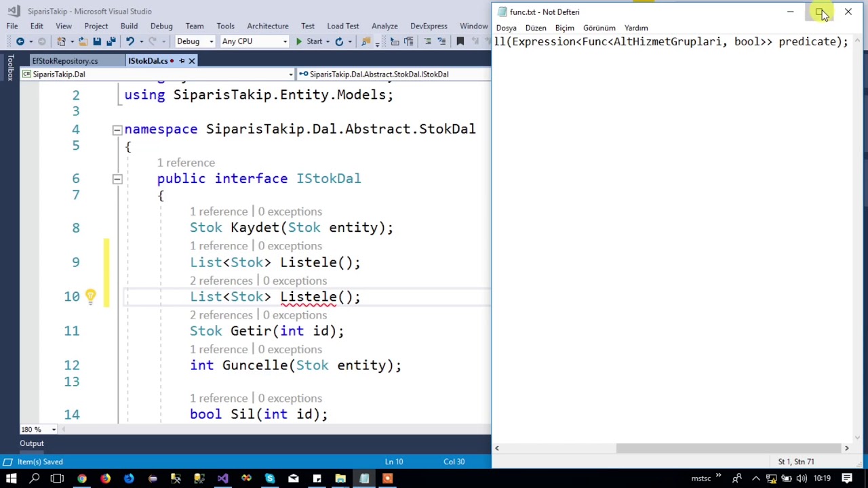Screen dimensions: 868x488
Task: Open the Project menu
Action: (96, 26)
